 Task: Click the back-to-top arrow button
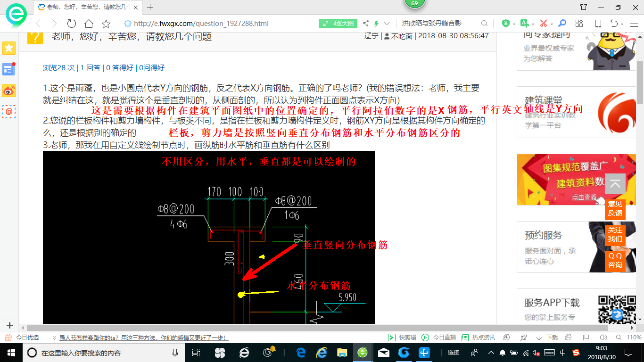coord(615,184)
